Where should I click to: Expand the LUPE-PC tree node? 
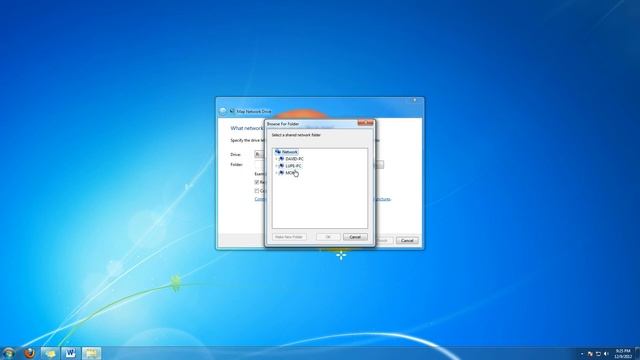pyautogui.click(x=276, y=166)
